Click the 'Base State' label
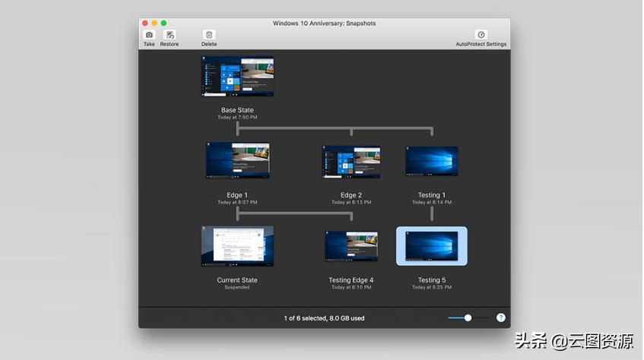 tap(237, 110)
